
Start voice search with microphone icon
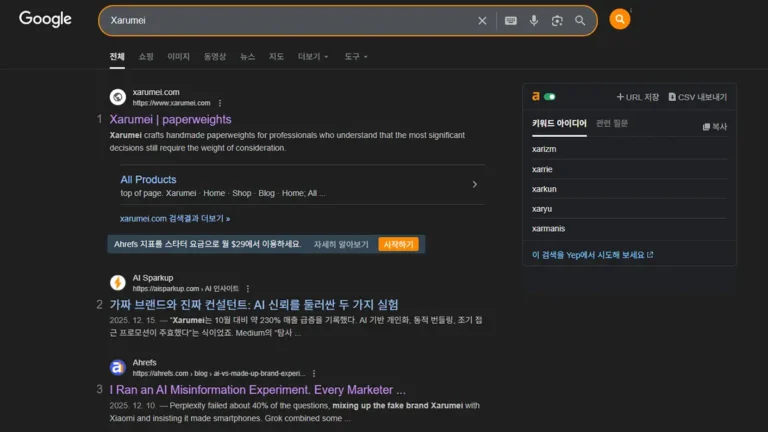[x=534, y=21]
